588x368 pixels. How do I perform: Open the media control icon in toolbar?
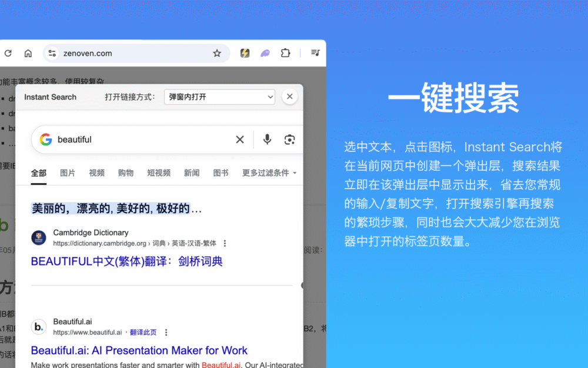tap(315, 53)
